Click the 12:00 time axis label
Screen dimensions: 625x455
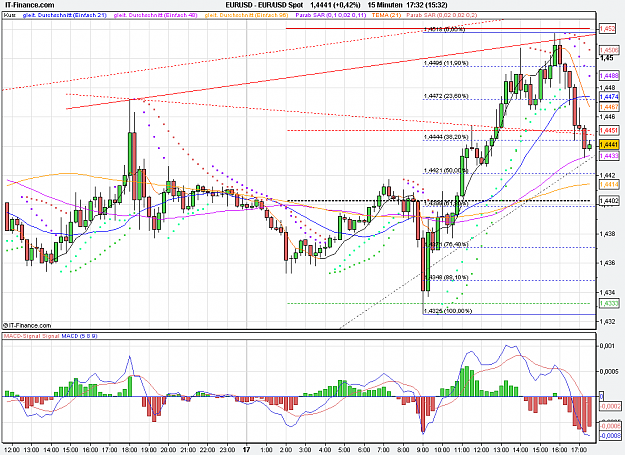pos(12,450)
